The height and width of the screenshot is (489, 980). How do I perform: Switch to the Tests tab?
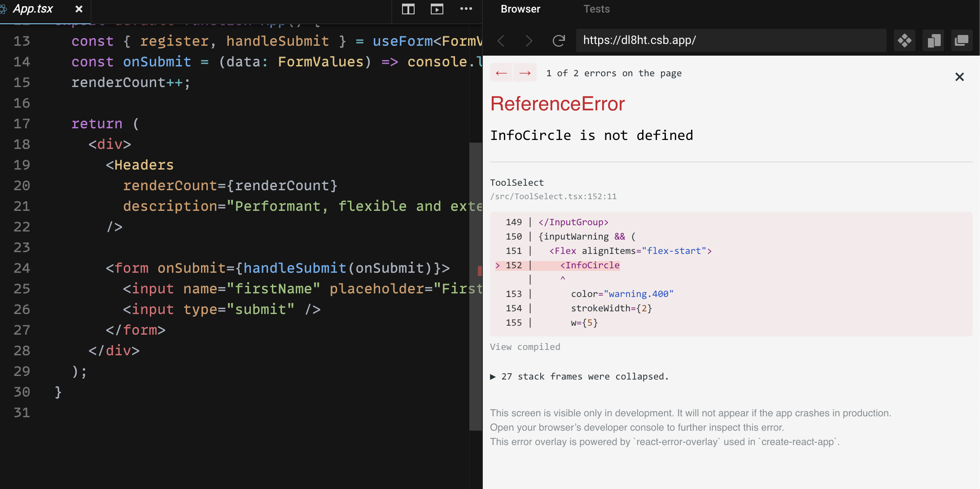[596, 9]
